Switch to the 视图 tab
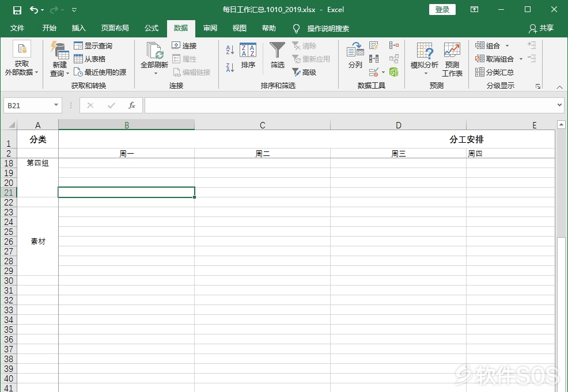Image resolution: width=568 pixels, height=392 pixels. pyautogui.click(x=240, y=28)
